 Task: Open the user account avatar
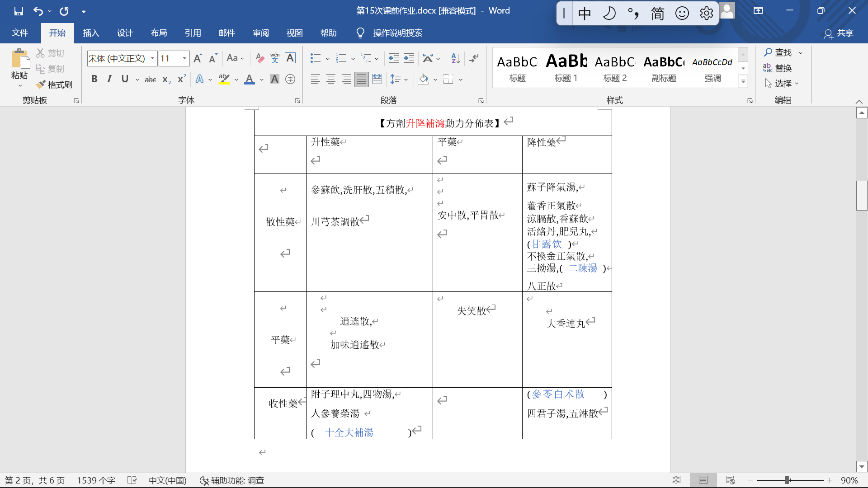727,11
